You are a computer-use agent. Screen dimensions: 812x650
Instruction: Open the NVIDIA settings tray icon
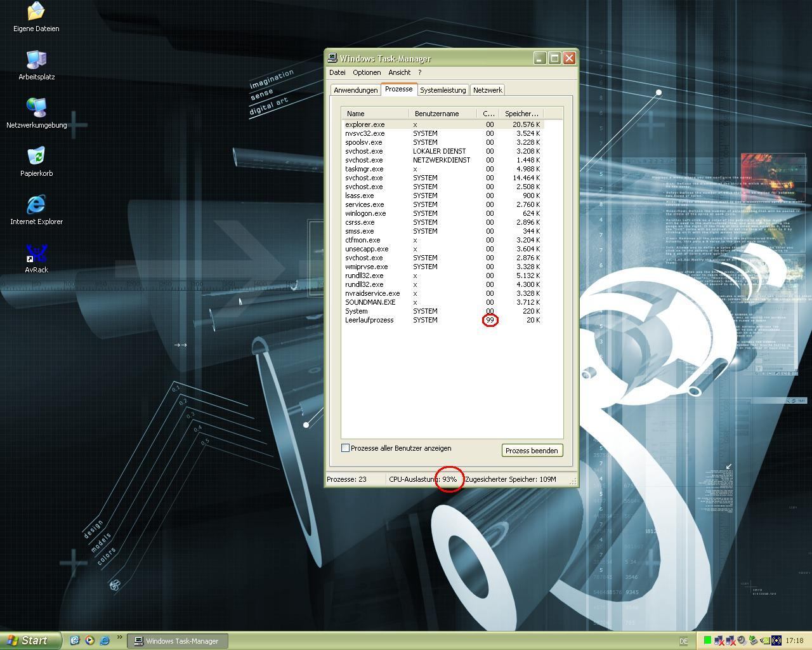pos(765,640)
